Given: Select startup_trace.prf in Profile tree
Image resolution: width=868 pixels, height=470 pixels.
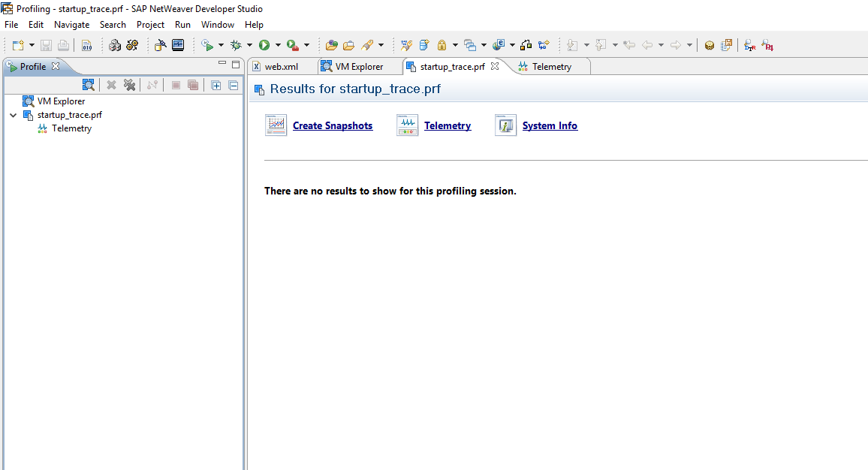Looking at the screenshot, I should click(70, 115).
